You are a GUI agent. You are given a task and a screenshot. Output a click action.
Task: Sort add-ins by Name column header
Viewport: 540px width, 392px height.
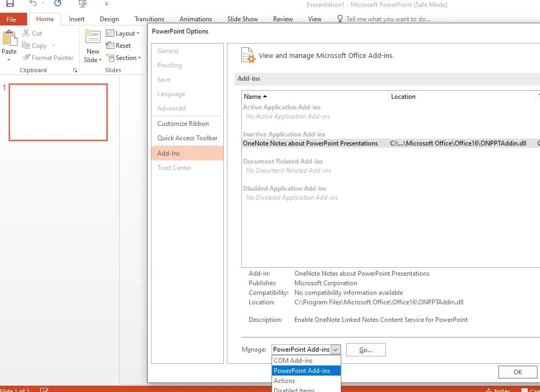tap(253, 97)
